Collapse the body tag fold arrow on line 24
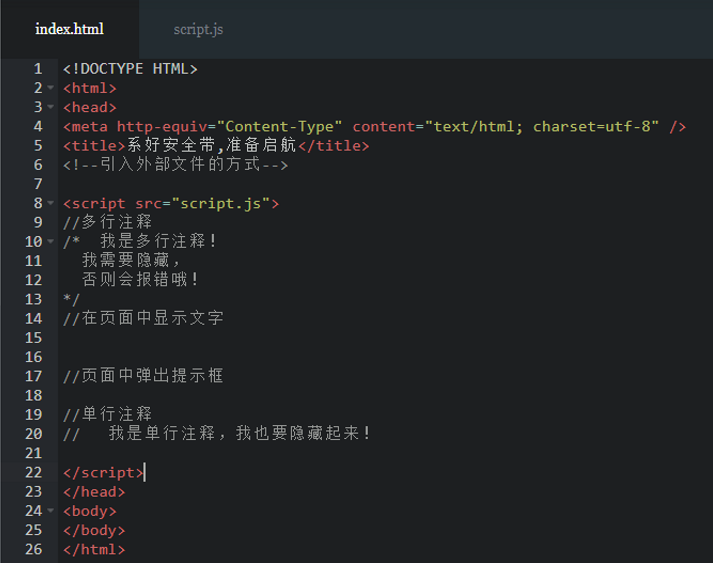This screenshot has width=713, height=563. pyautogui.click(x=51, y=511)
